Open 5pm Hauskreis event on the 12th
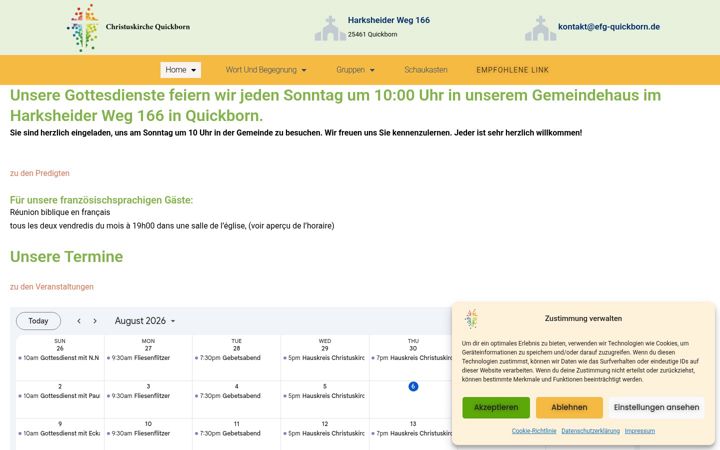720x450 pixels. pyautogui.click(x=324, y=433)
